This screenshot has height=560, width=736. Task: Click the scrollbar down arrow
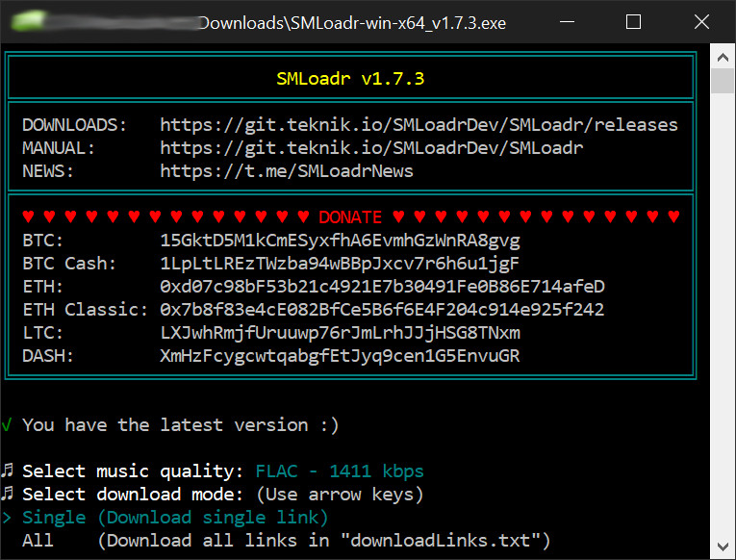[723, 547]
